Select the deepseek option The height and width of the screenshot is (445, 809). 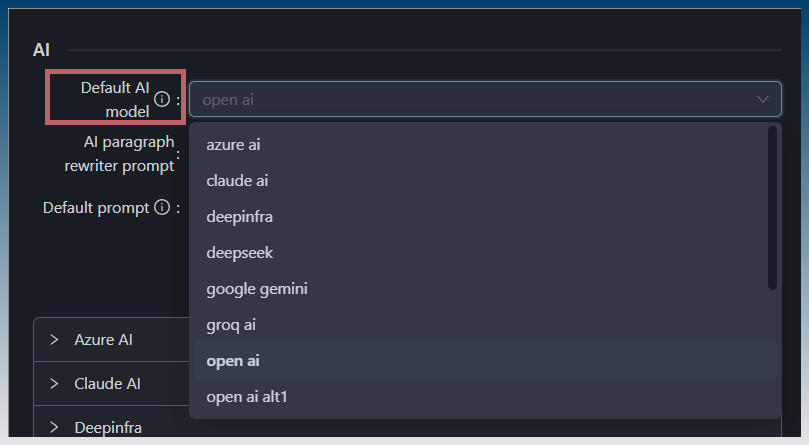239,253
